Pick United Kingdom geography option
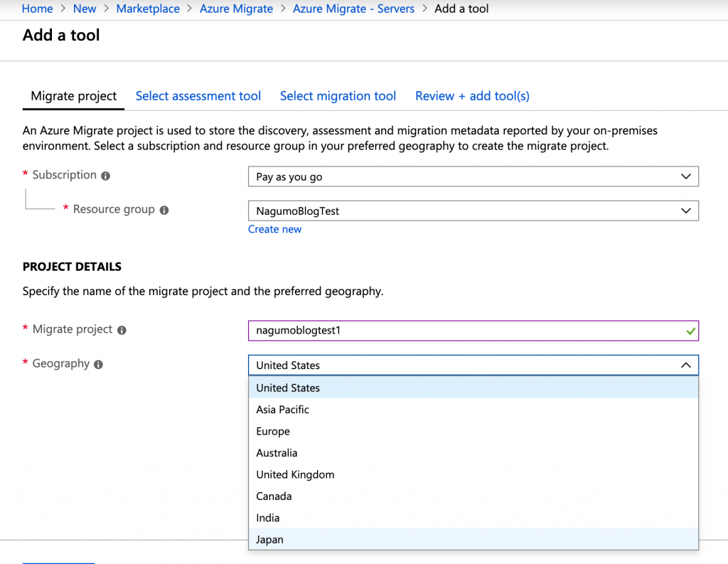 [473, 474]
